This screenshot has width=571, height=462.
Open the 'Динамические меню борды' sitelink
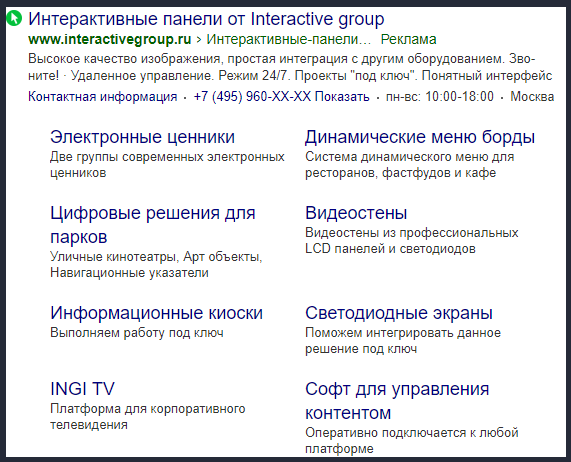tap(420, 137)
